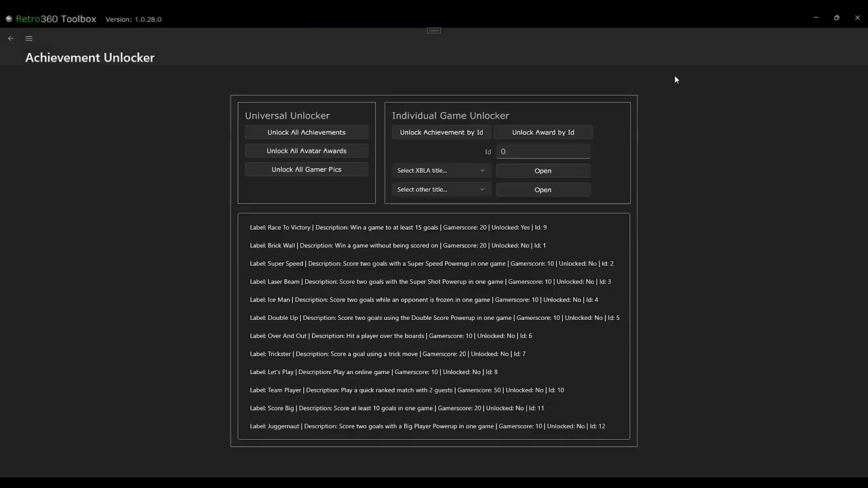Select the Score Big achievement row
The height and width of the screenshot is (488, 868).
[434, 408]
